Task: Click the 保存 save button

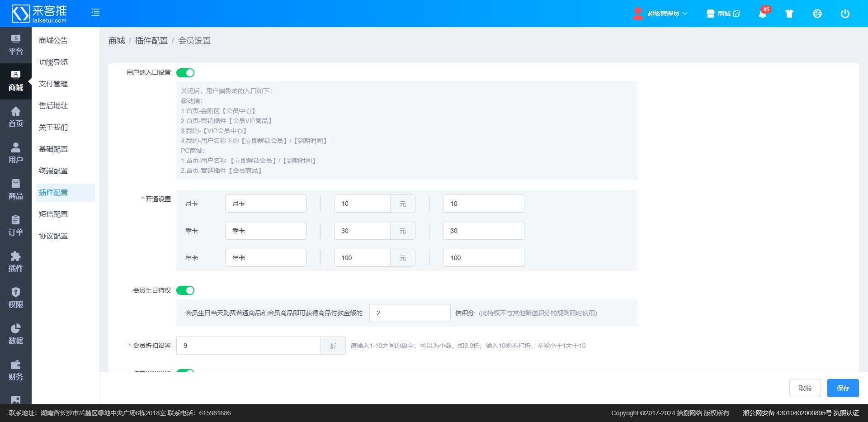Action: pos(843,388)
